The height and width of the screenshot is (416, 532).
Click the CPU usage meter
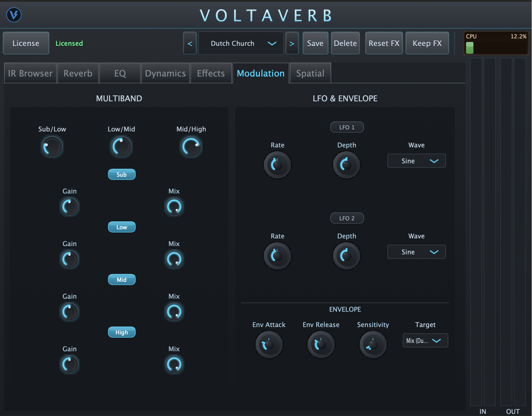point(496,43)
